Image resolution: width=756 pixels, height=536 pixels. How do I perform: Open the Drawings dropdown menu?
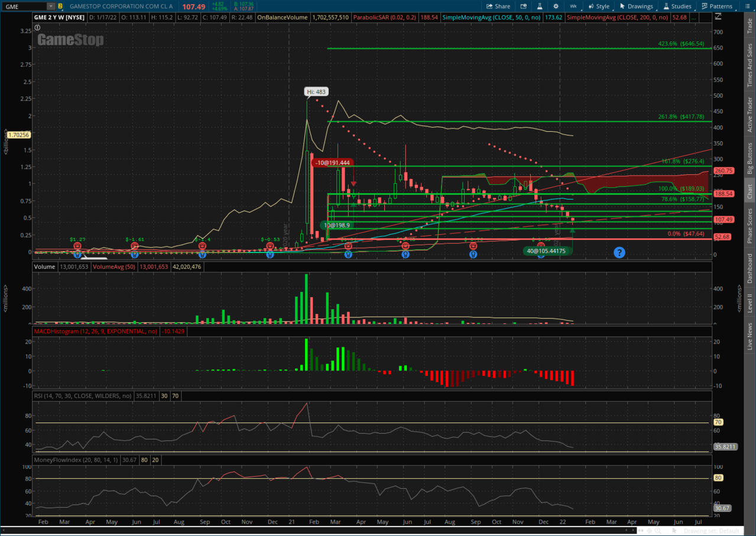click(637, 7)
